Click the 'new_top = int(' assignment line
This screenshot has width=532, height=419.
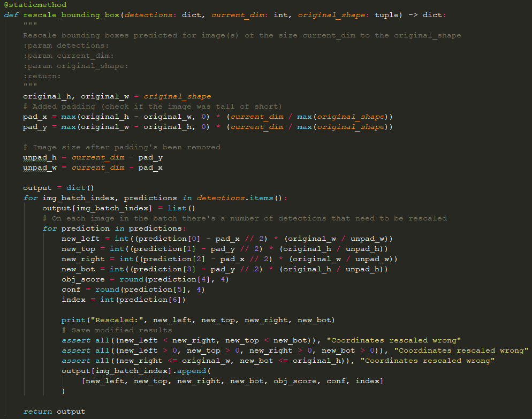[225, 249]
